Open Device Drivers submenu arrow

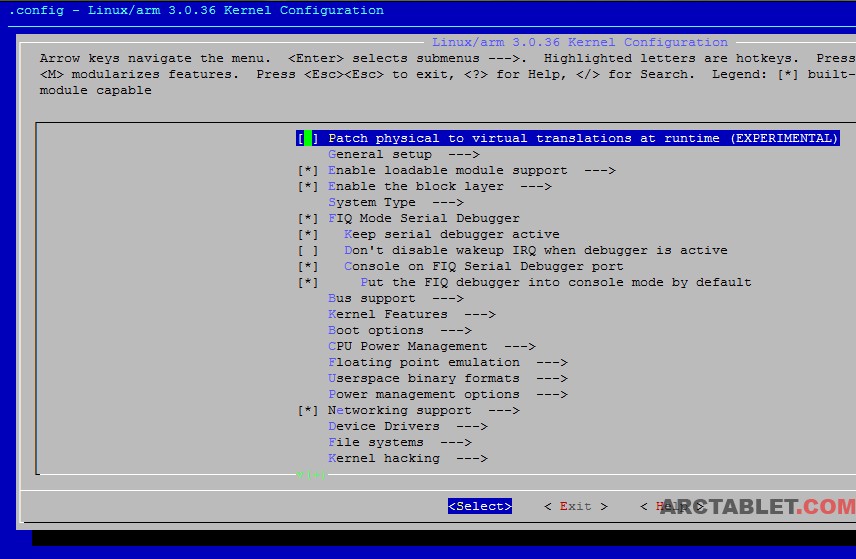tap(472, 426)
